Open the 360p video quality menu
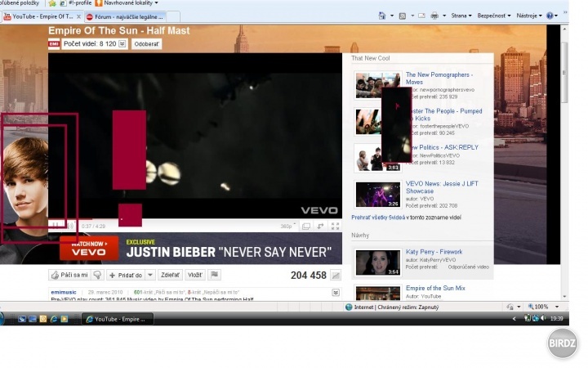 tap(288, 226)
